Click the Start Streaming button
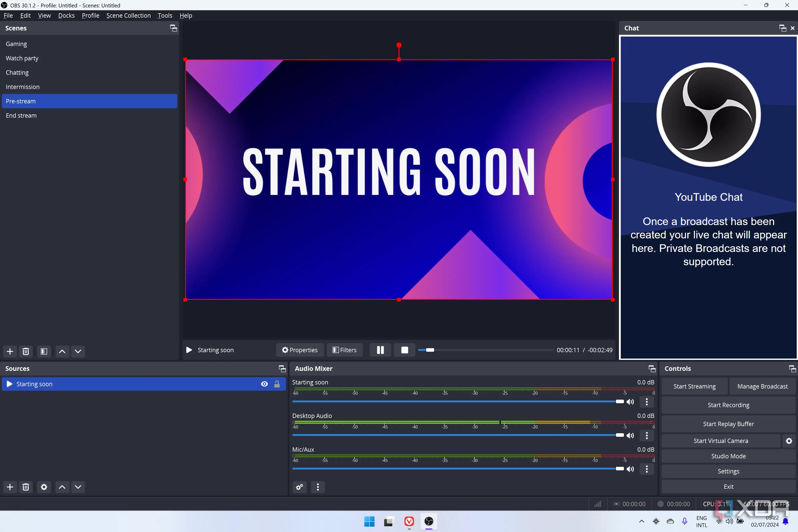 (x=694, y=386)
